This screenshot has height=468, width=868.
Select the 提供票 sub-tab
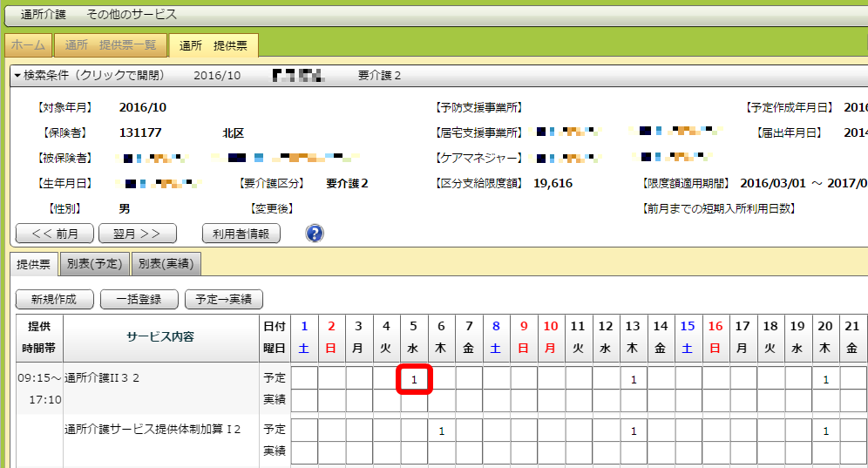(34, 263)
